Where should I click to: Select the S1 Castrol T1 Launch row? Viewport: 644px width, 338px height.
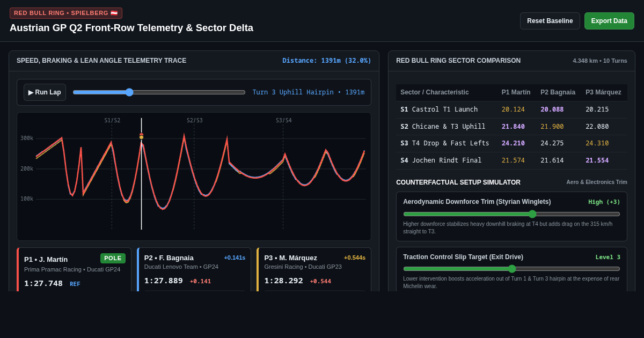point(511,109)
